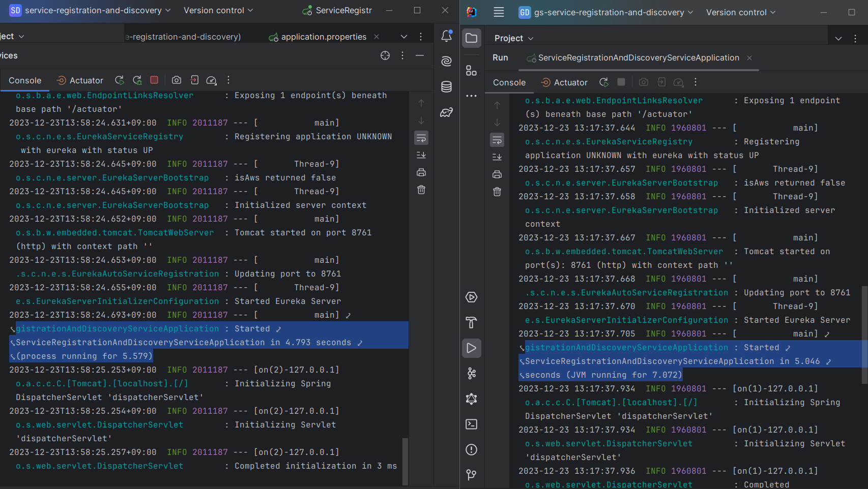The height and width of the screenshot is (489, 868).
Task: Toggle scroll to end in right console
Action: click(x=497, y=157)
